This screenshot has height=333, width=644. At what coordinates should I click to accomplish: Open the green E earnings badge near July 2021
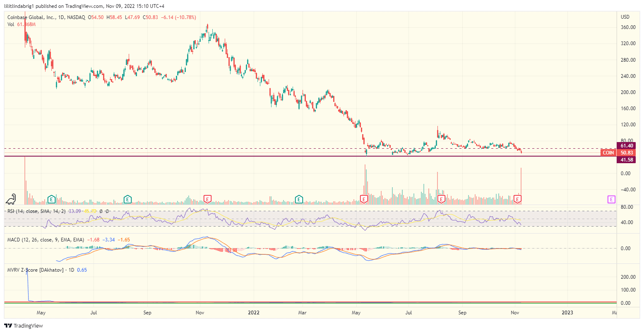pos(127,199)
